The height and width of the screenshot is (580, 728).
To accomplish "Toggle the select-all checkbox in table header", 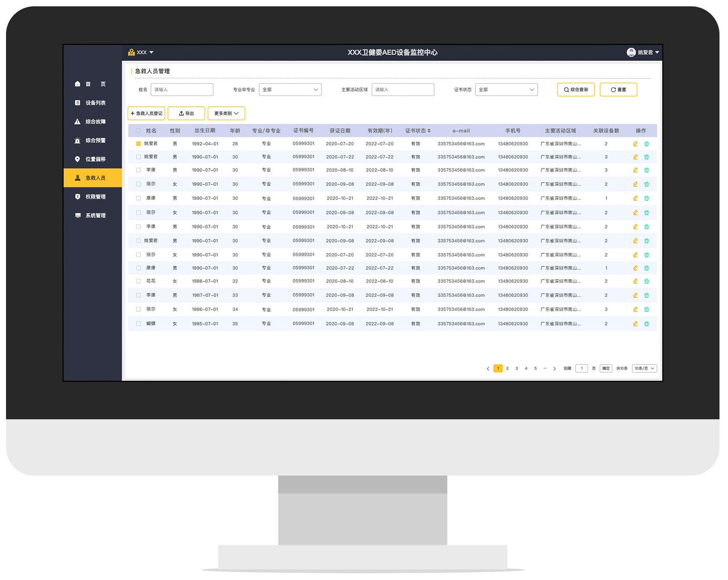I will tap(139, 131).
